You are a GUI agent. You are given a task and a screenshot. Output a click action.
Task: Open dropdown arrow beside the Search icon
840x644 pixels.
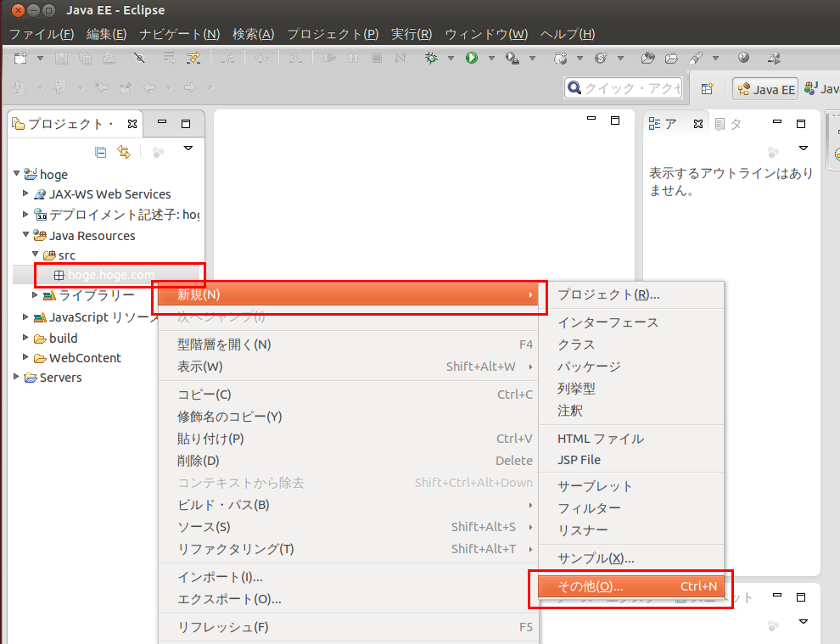[x=716, y=58]
